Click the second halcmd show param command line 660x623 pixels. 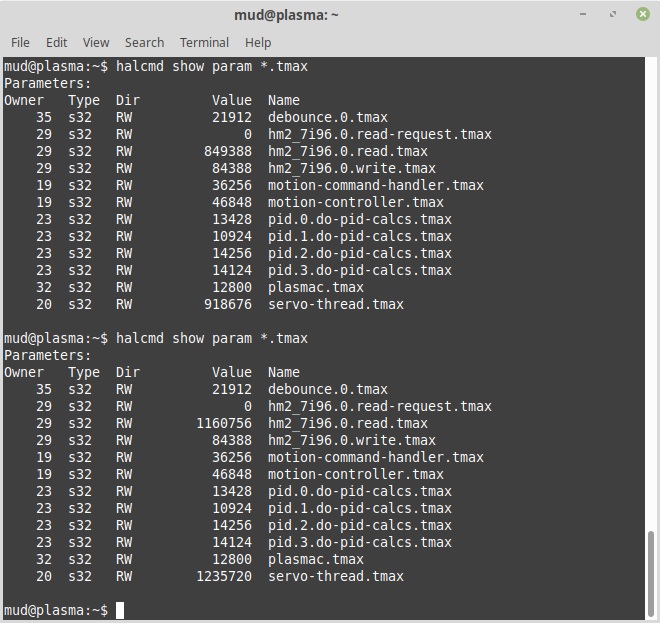pos(212,338)
